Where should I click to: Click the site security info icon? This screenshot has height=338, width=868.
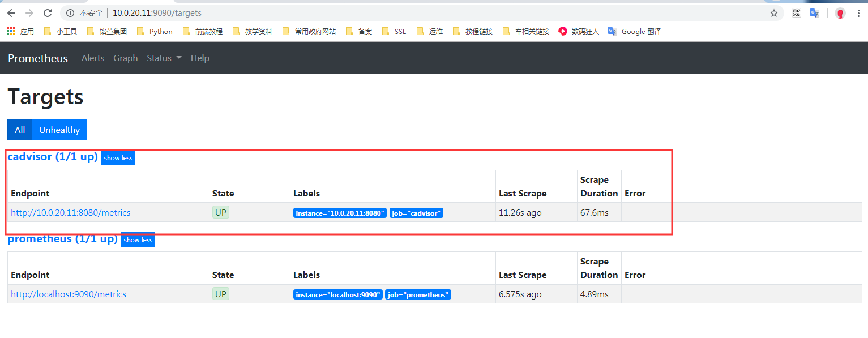(x=70, y=13)
